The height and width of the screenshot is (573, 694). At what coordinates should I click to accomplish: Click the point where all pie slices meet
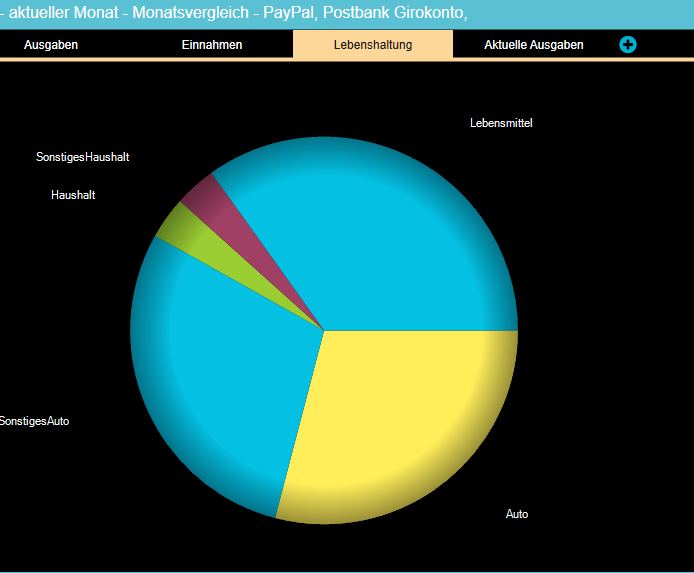324,330
